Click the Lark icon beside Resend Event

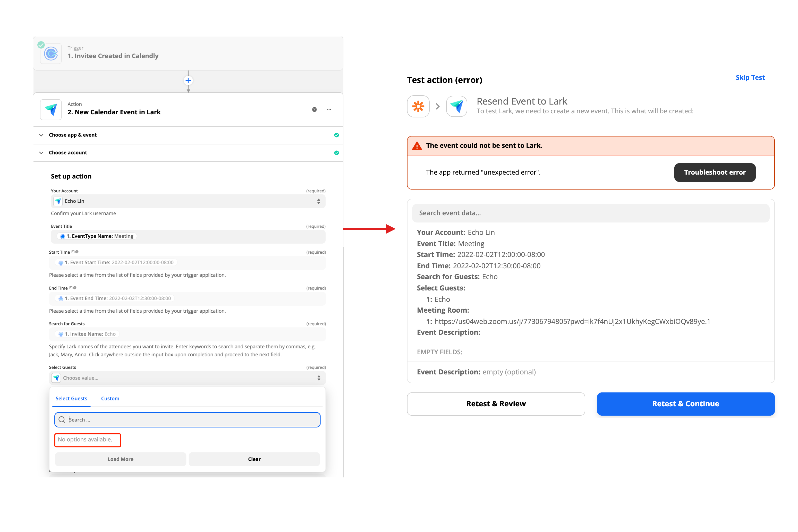coord(456,106)
